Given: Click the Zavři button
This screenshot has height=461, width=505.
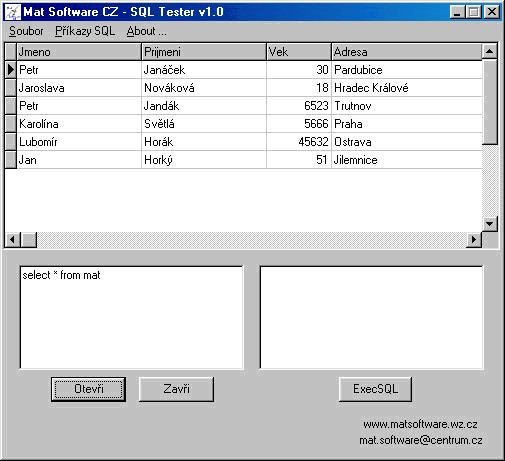Looking at the screenshot, I should click(x=176, y=389).
